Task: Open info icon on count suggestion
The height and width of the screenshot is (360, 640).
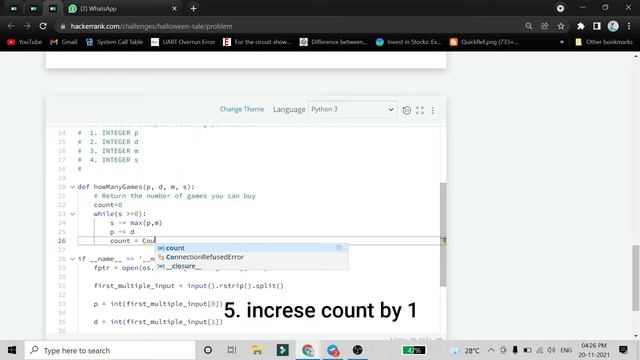Action: pyautogui.click(x=339, y=248)
